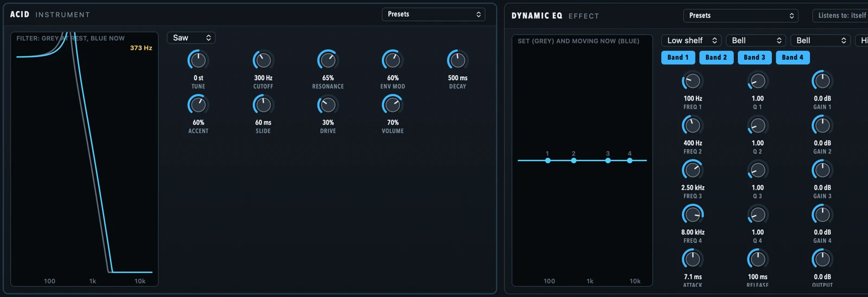Click the Attack knob showing 7.1 ms
Screen dimensions: 868x297
[693, 260]
